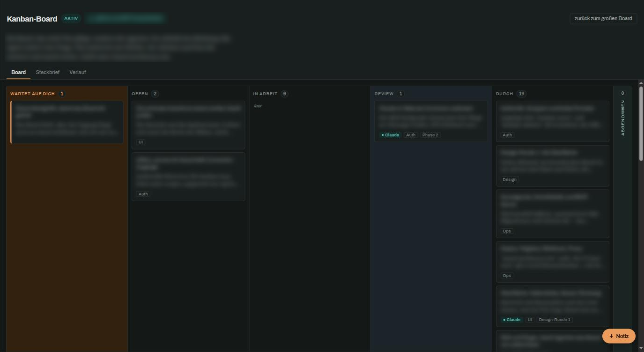This screenshot has height=352, width=644.
Task: Click the Design tag in Durch
Action: pos(510,180)
